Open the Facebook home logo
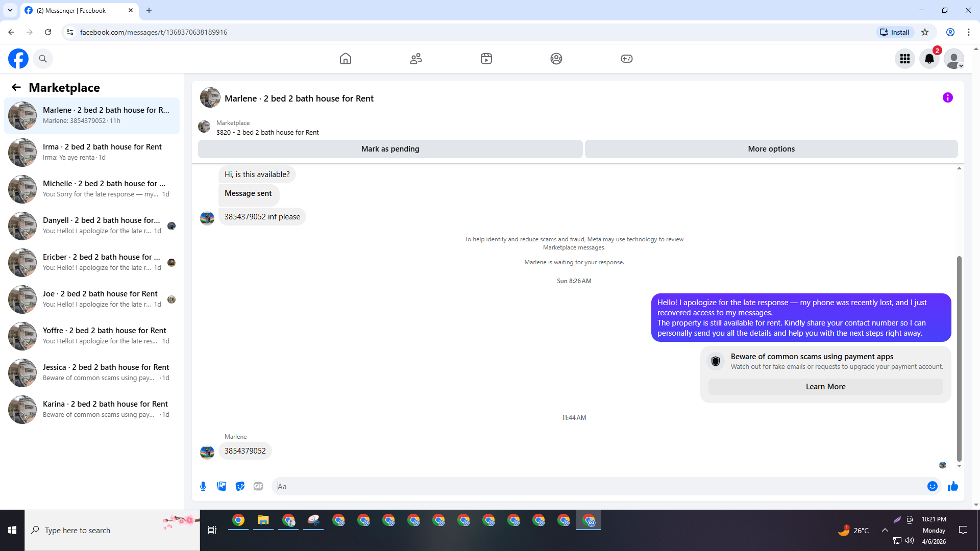Screen dimensions: 980x551 pyautogui.click(x=18, y=59)
